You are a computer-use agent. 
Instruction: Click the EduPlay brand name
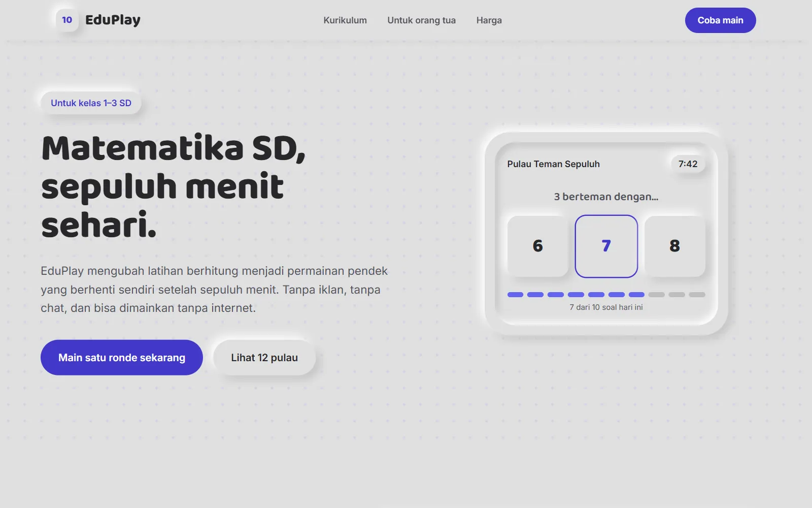[113, 20]
